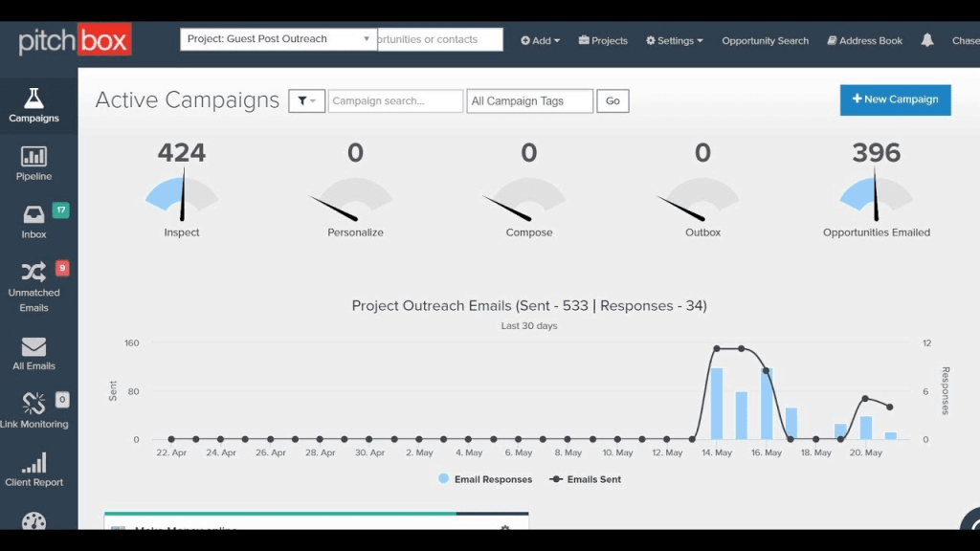Open Campaigns flask icon in sidebar
Viewport: 980px width, 551px height.
33,99
